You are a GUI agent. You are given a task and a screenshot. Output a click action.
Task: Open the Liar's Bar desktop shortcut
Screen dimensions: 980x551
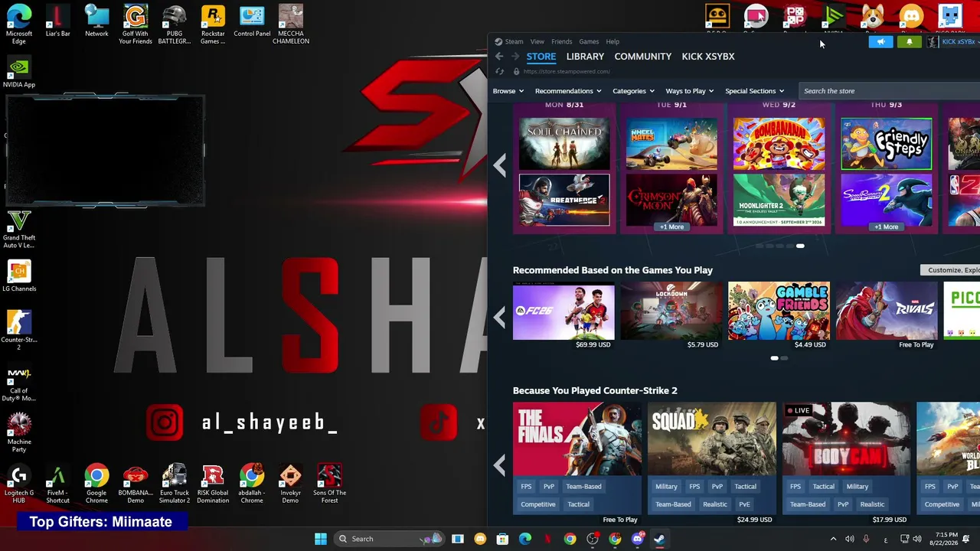click(57, 21)
